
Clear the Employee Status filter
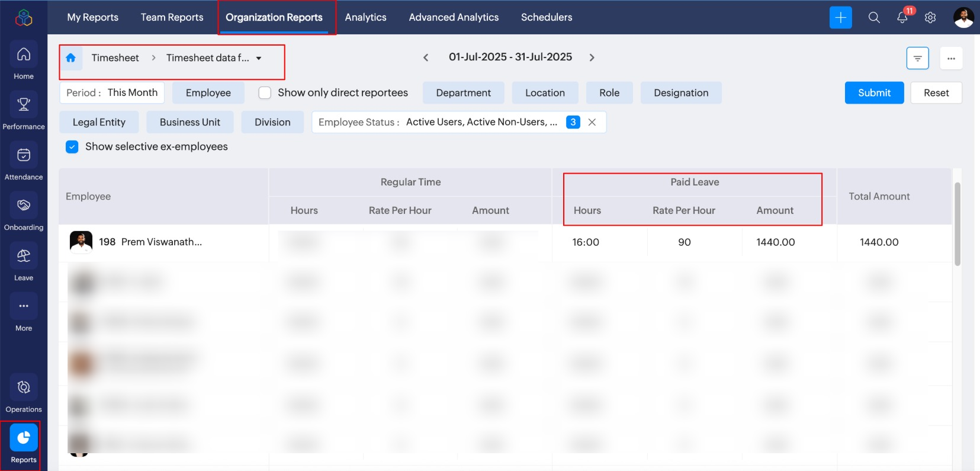click(x=592, y=122)
